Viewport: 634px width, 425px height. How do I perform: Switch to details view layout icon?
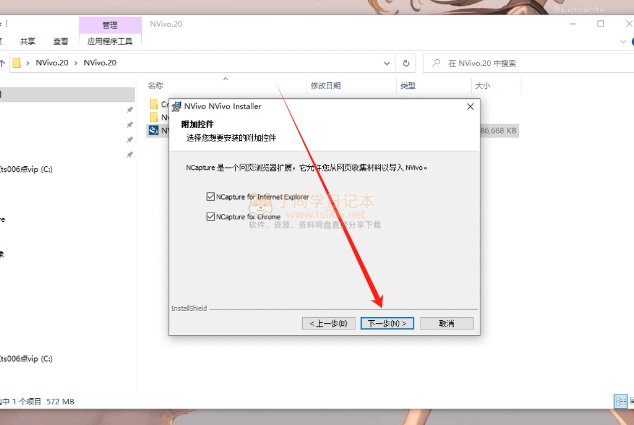(621, 401)
